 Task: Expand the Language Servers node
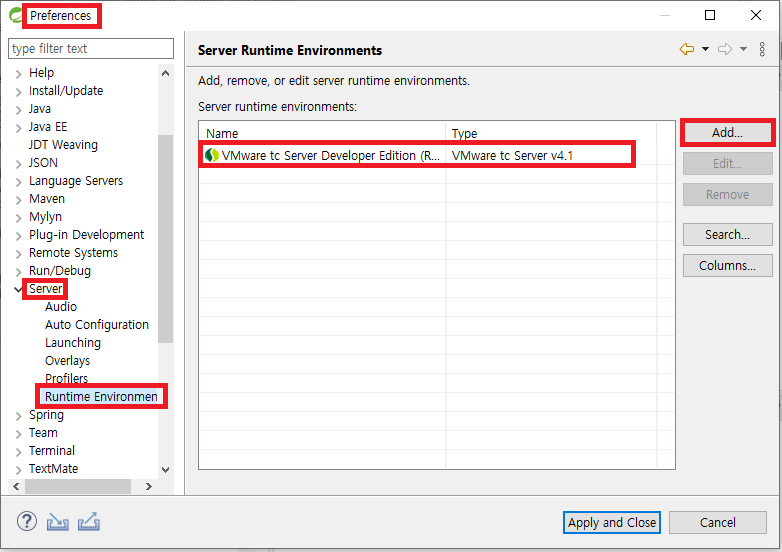18,182
